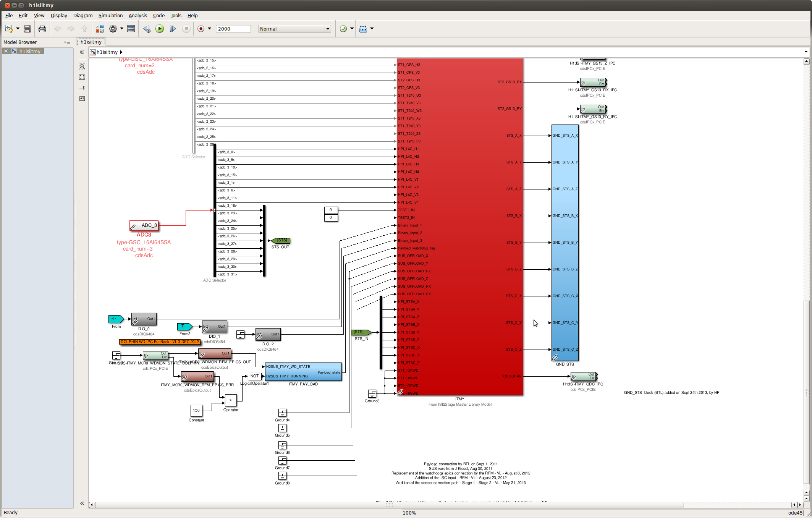Open the Model Explorer icon

[x=131, y=29]
